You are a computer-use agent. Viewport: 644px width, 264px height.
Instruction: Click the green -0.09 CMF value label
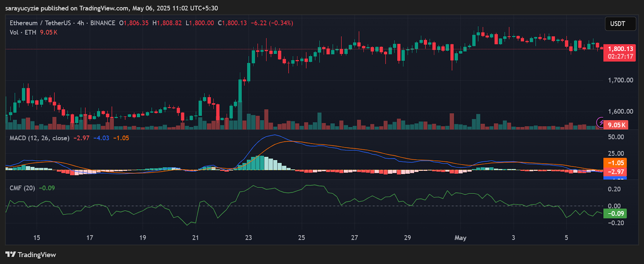[615, 214]
